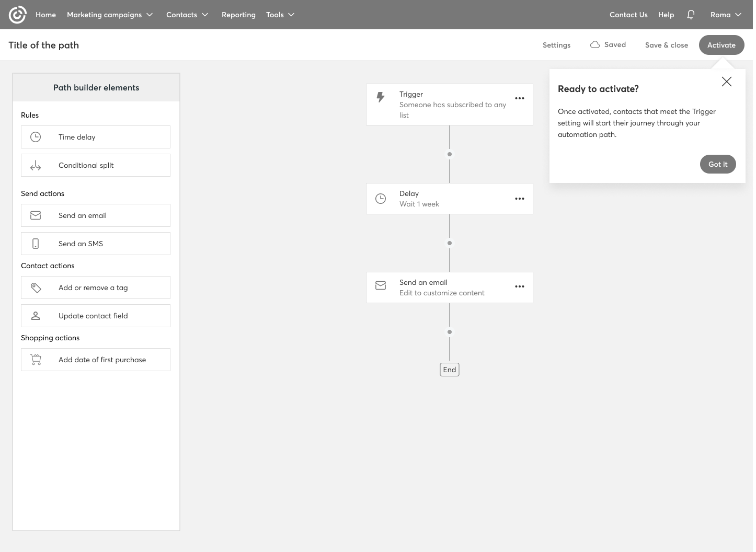
Task: Click the Constant Contact logo icon
Action: [17, 15]
